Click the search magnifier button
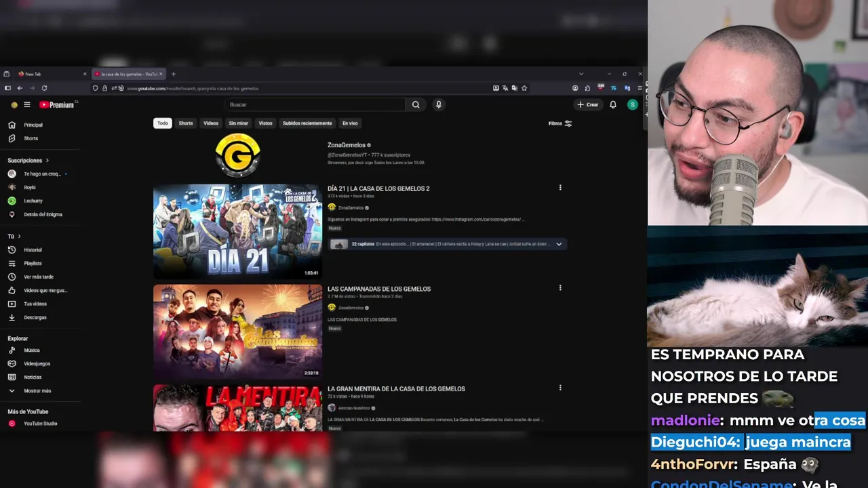 (416, 105)
